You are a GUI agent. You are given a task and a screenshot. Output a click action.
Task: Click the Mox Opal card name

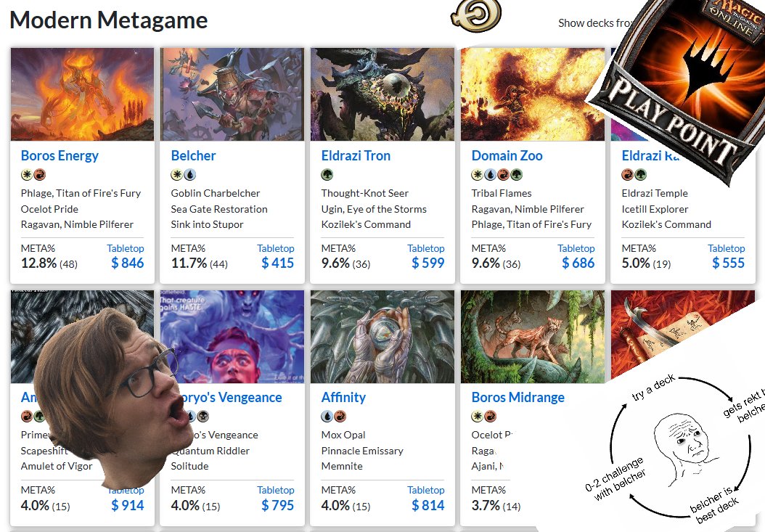point(343,435)
